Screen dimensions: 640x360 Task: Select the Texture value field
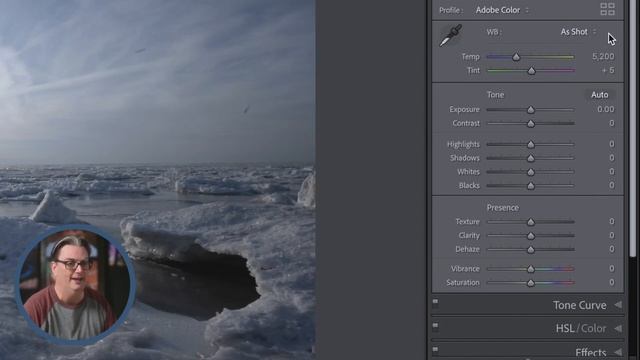tap(611, 222)
